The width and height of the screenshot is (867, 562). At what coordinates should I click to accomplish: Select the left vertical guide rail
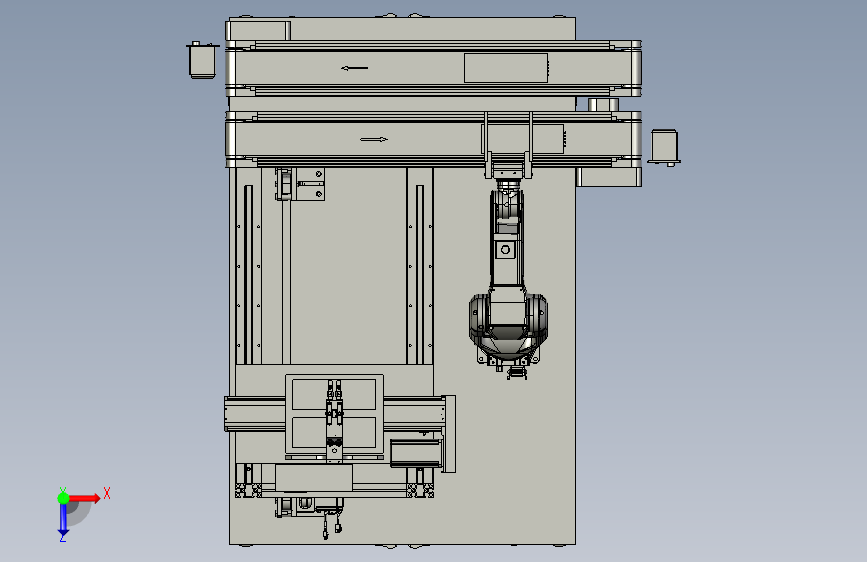[x=248, y=274]
